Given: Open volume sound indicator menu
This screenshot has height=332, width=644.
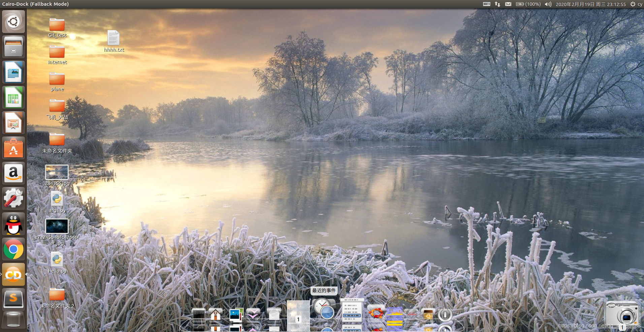Looking at the screenshot, I should point(548,4).
